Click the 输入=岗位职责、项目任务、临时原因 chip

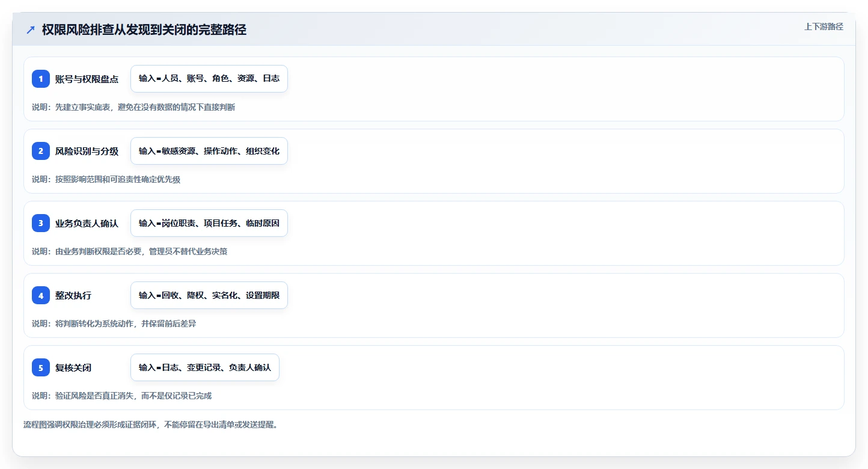pyautogui.click(x=209, y=223)
